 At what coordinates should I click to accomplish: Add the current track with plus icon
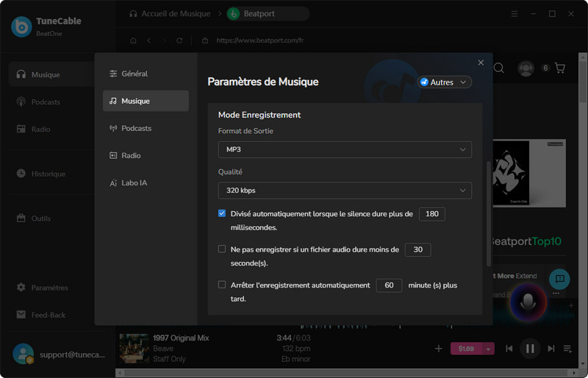438,349
